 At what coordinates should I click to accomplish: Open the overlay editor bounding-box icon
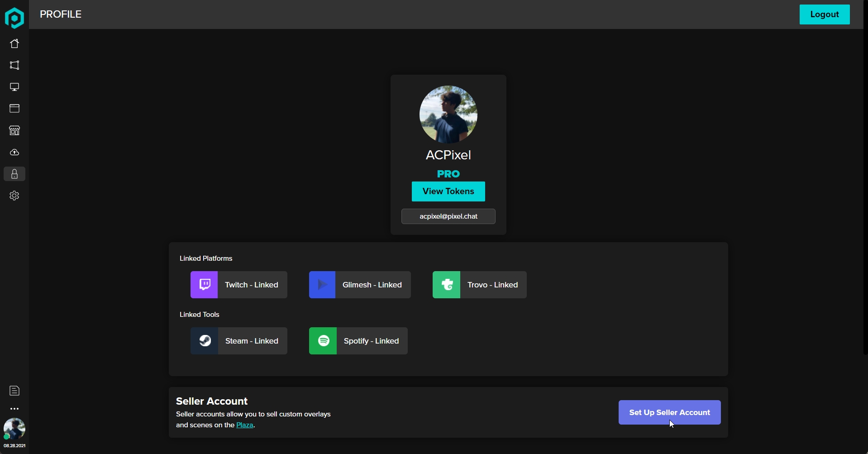(14, 65)
